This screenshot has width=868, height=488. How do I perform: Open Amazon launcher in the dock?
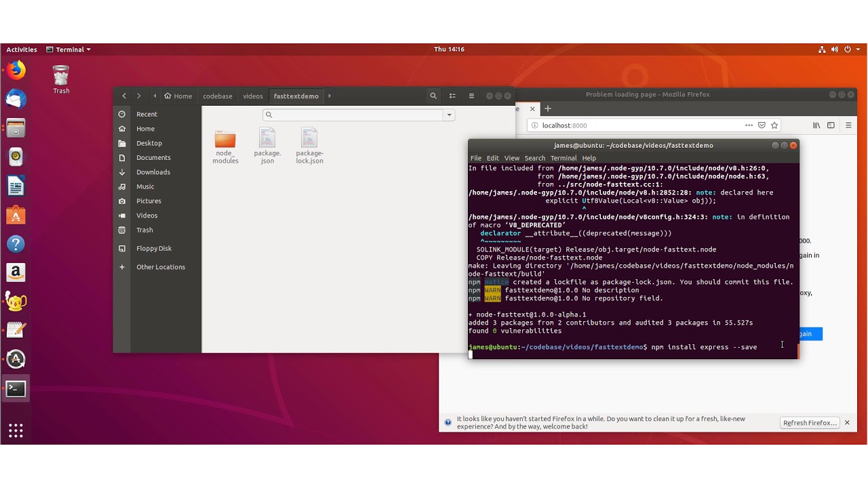tap(16, 272)
